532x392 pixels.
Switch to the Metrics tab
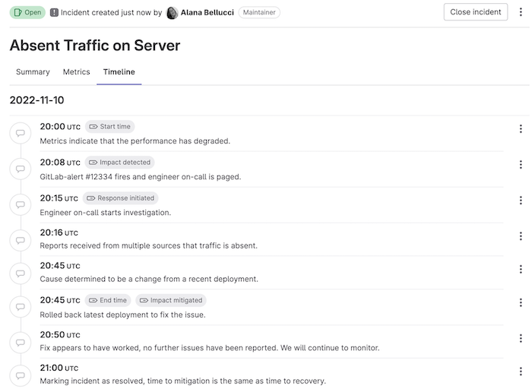[76, 72]
